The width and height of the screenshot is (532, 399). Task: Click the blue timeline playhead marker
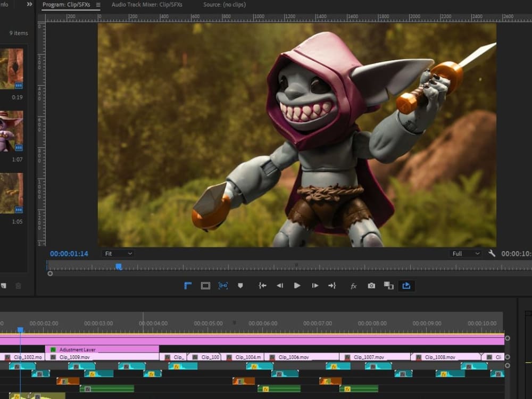(x=20, y=330)
